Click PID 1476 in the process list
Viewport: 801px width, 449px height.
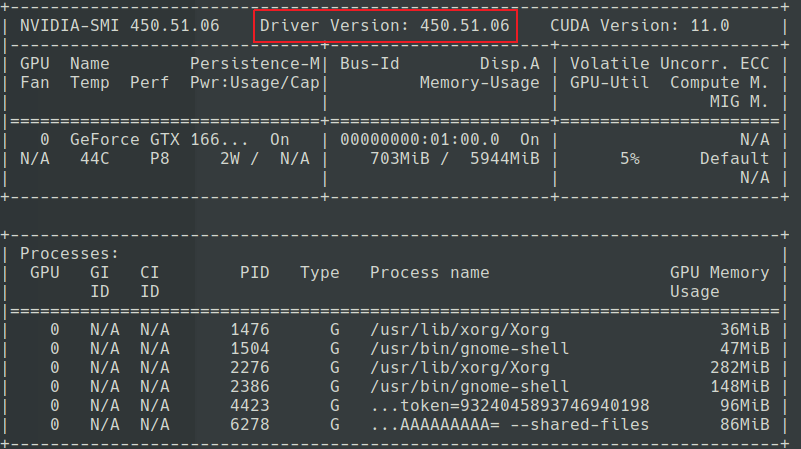click(x=250, y=329)
